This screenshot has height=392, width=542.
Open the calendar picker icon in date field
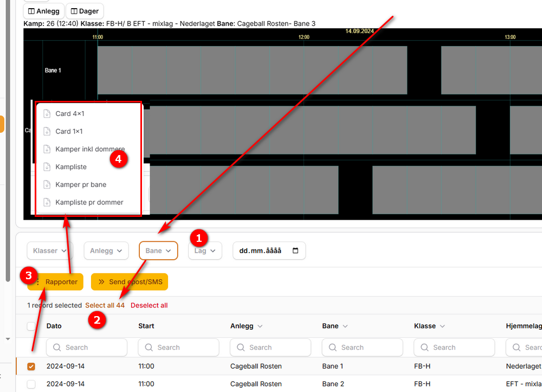pyautogui.click(x=295, y=250)
